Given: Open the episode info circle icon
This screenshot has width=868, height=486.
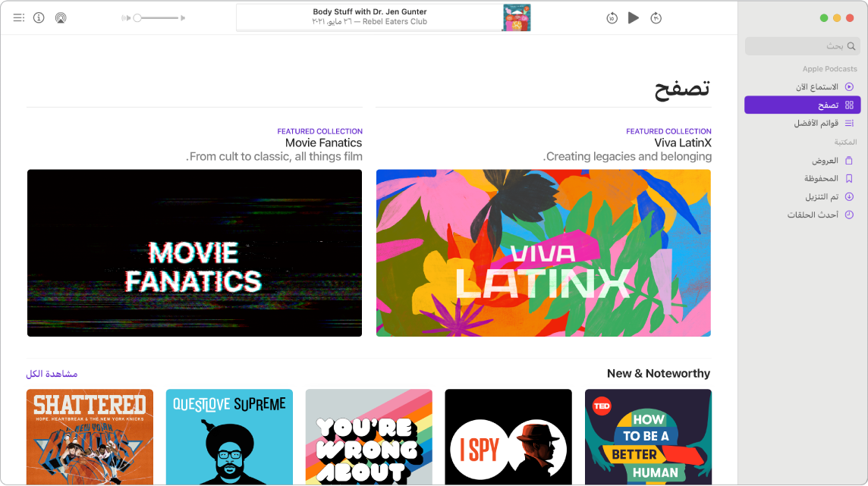Looking at the screenshot, I should tap(39, 17).
